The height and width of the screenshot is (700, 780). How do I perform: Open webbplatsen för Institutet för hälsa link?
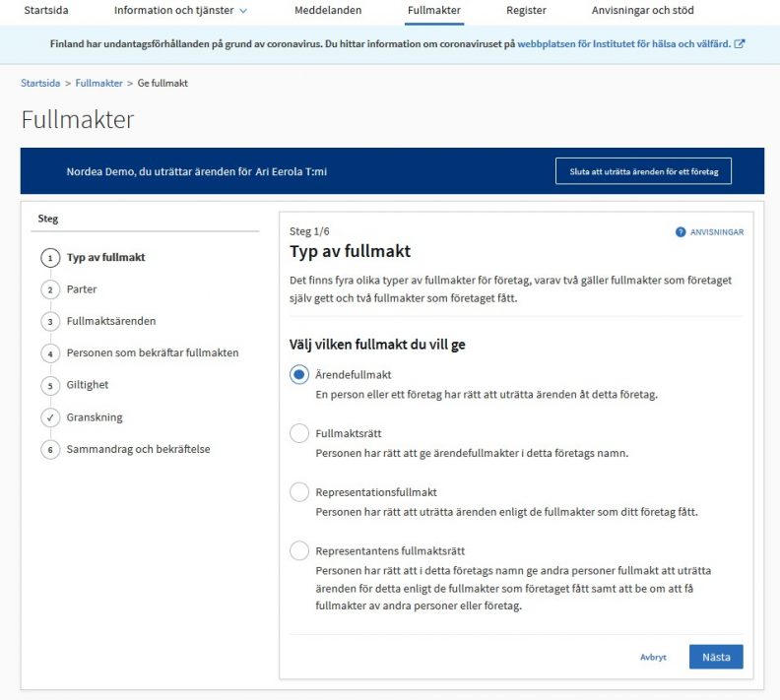coord(623,43)
